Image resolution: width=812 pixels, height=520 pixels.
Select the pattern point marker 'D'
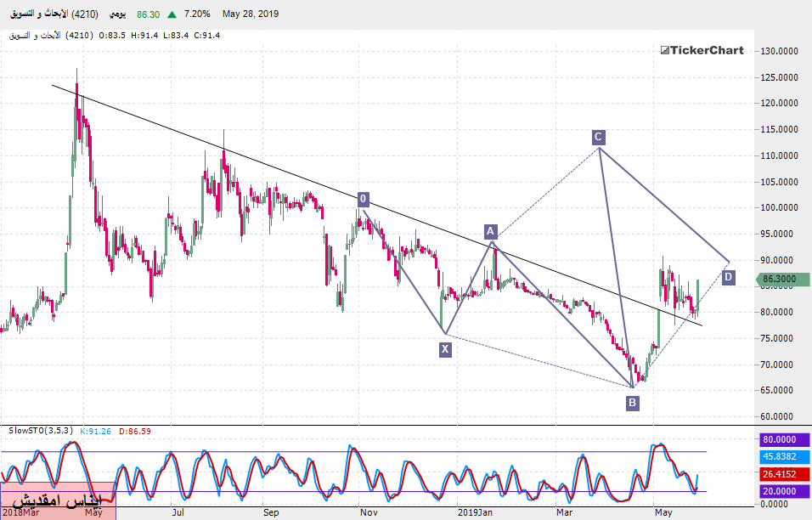click(729, 277)
